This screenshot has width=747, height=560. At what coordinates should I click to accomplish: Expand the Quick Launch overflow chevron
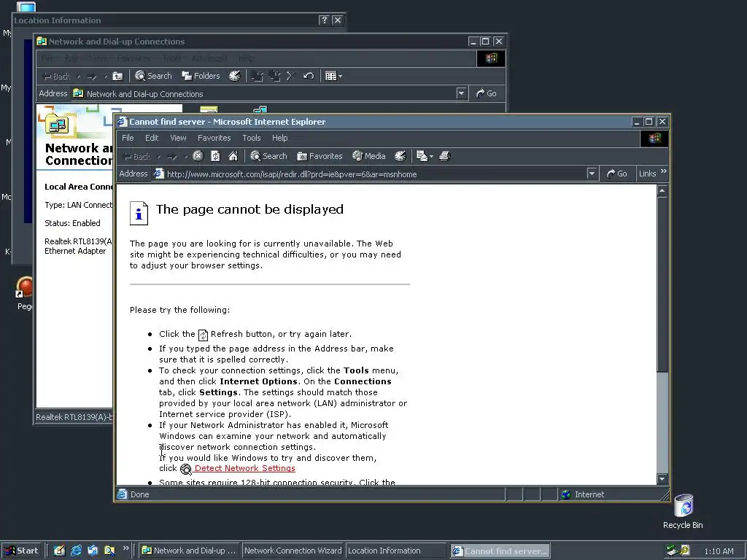pos(125,548)
